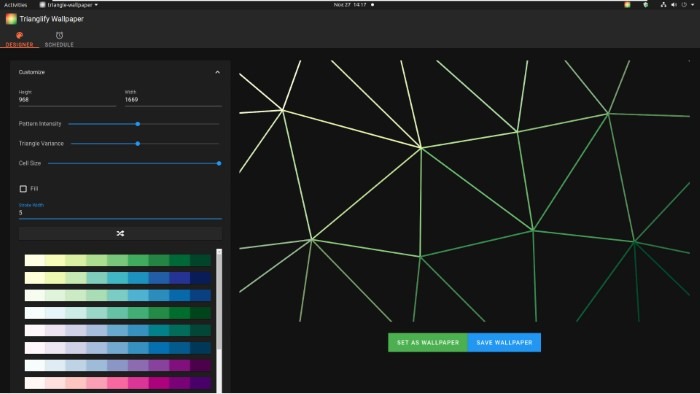The width and height of the screenshot is (700, 394).
Task: Select the purple-to-blue color palette
Action: coord(117,348)
